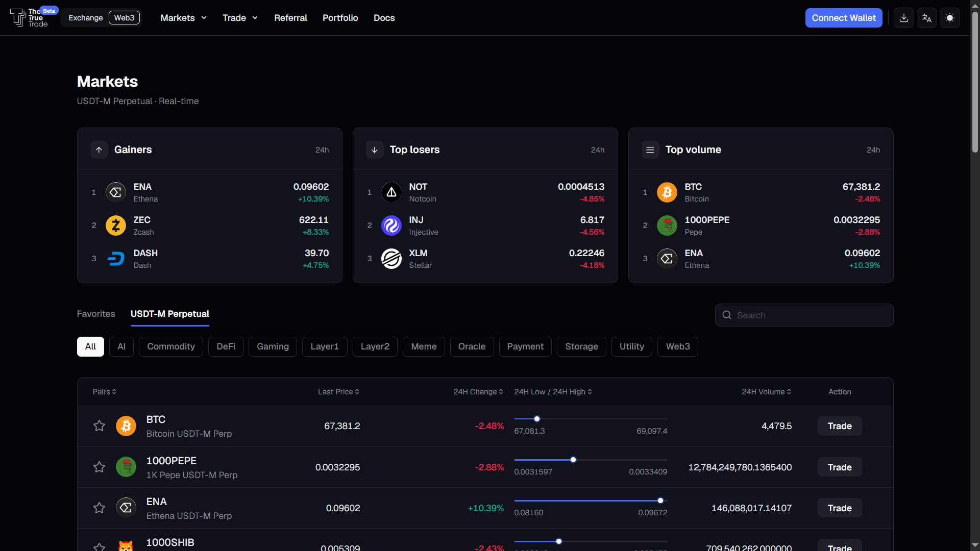Image resolution: width=980 pixels, height=551 pixels.
Task: Click ENA low/high range slider
Action: (591, 500)
